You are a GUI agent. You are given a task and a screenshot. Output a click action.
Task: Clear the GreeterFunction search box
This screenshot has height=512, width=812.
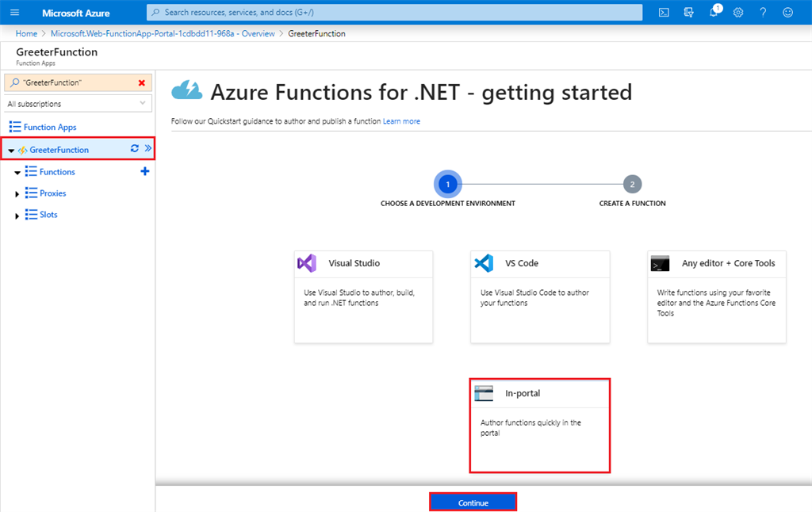(141, 82)
